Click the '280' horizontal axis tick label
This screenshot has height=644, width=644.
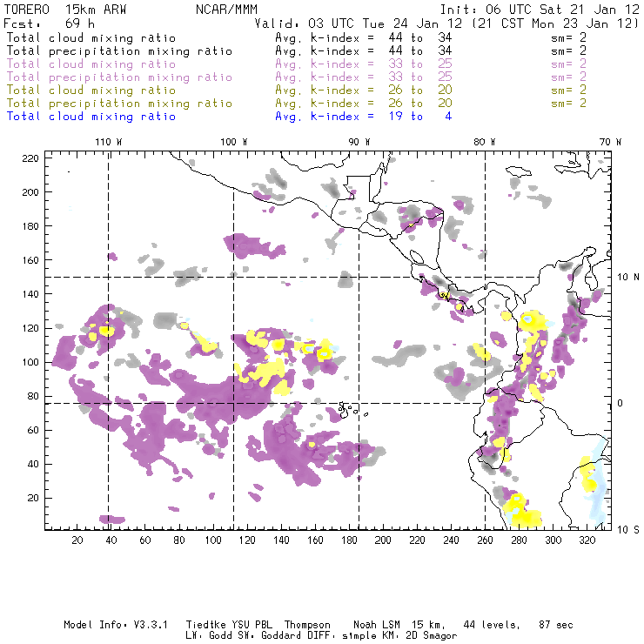coord(520,540)
